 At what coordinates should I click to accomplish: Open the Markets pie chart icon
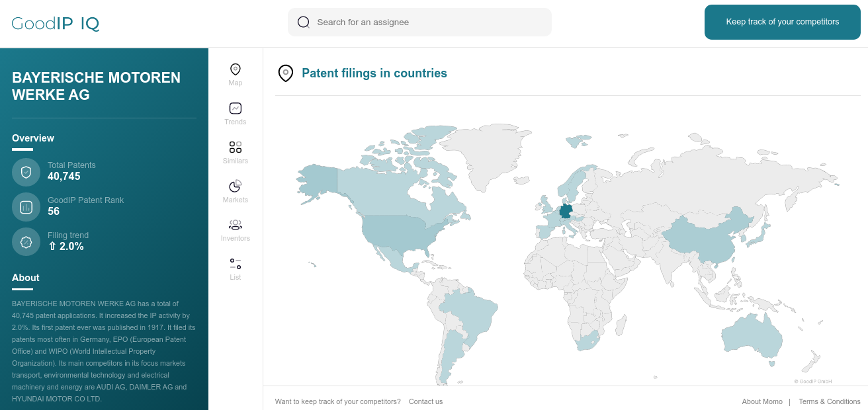point(235,186)
